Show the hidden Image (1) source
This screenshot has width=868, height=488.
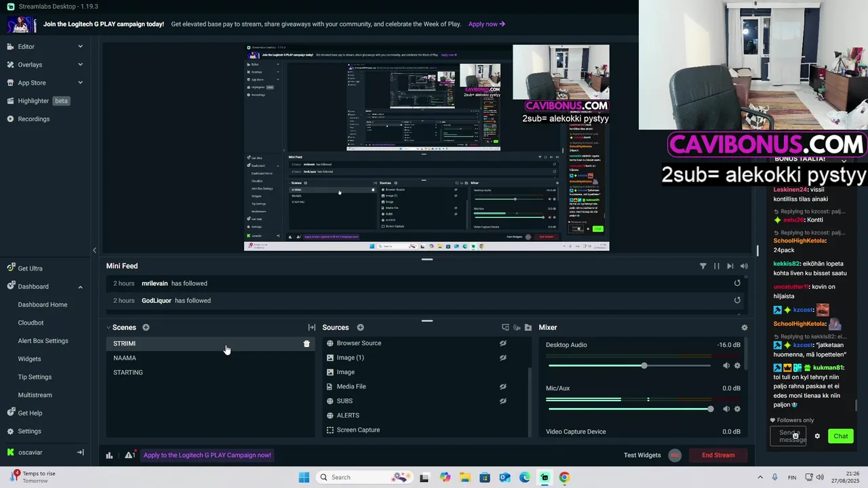[x=503, y=358]
